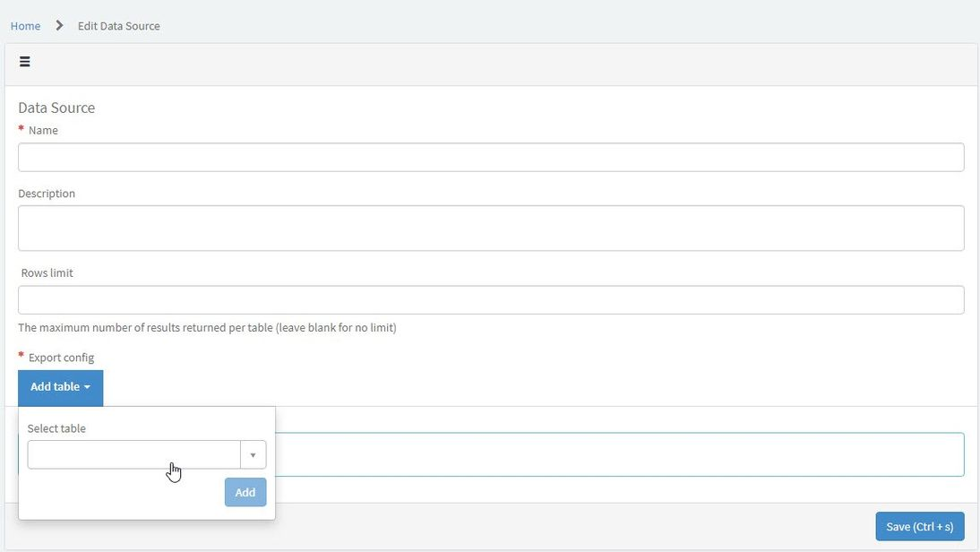The height and width of the screenshot is (552, 980).
Task: Click the Description field label
Action: point(47,194)
